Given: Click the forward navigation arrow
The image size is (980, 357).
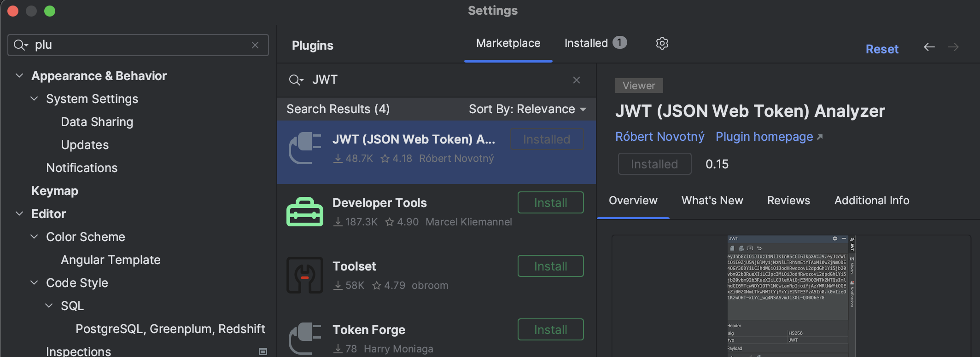Looking at the screenshot, I should coord(953,47).
